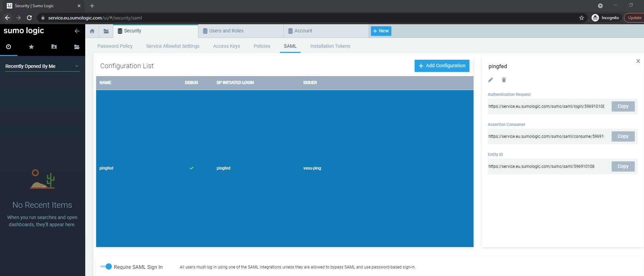The width and height of the screenshot is (644, 276).
Task: Select the pingfed name cell in list
Action: (x=106, y=168)
